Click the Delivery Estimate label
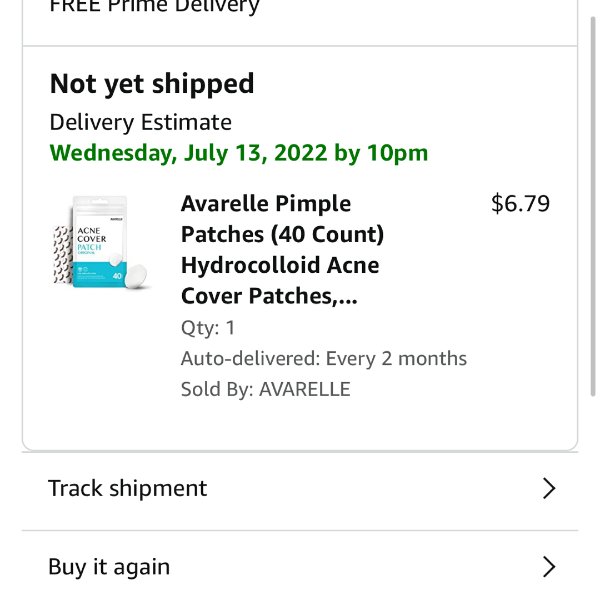 click(140, 122)
